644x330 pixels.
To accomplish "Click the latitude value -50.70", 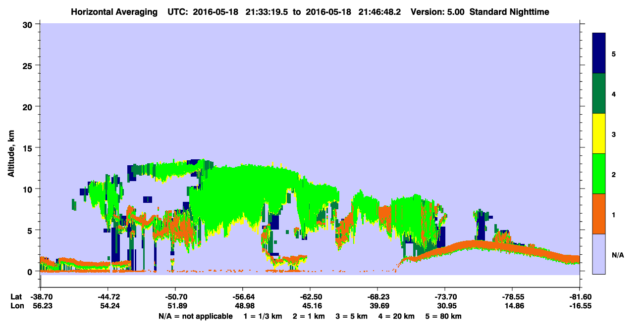I will [175, 297].
